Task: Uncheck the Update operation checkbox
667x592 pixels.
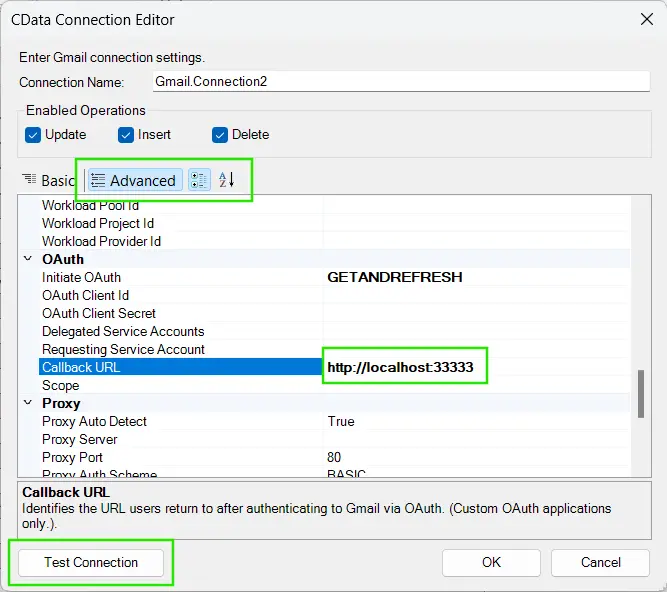Action: tap(33, 135)
